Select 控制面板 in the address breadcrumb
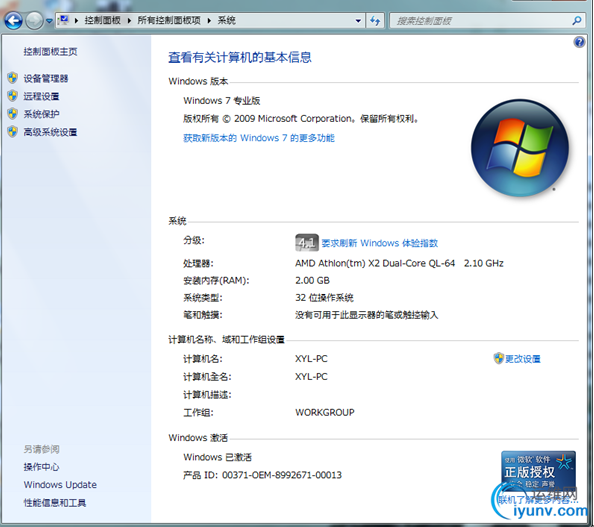 click(102, 20)
